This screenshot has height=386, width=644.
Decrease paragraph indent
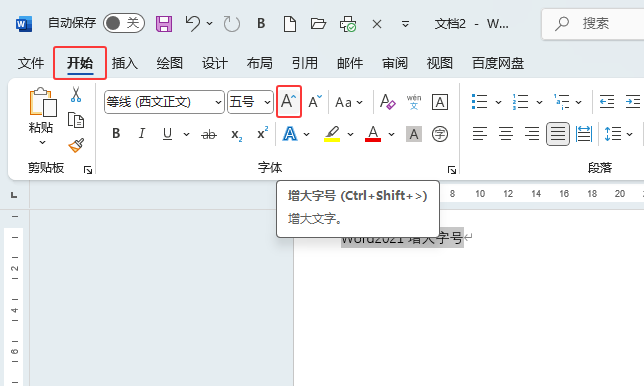pos(607,101)
